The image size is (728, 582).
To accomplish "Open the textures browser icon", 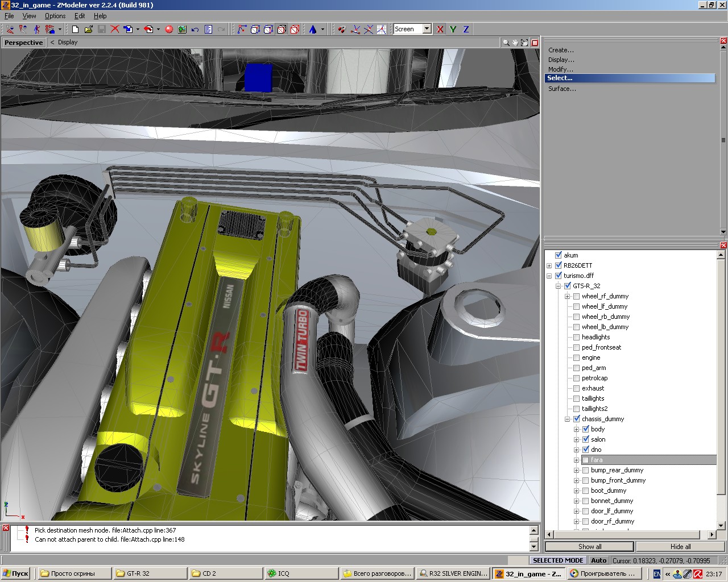I will tap(182, 29).
